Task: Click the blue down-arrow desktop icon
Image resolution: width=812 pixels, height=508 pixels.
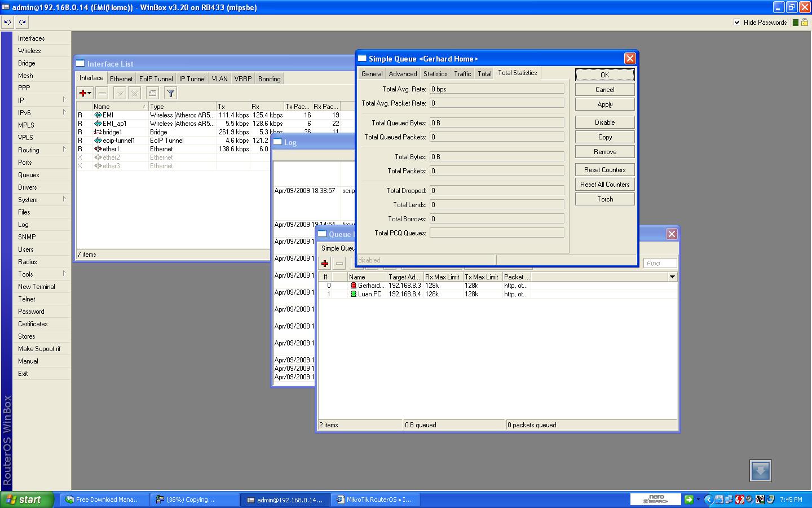Action: (x=761, y=471)
